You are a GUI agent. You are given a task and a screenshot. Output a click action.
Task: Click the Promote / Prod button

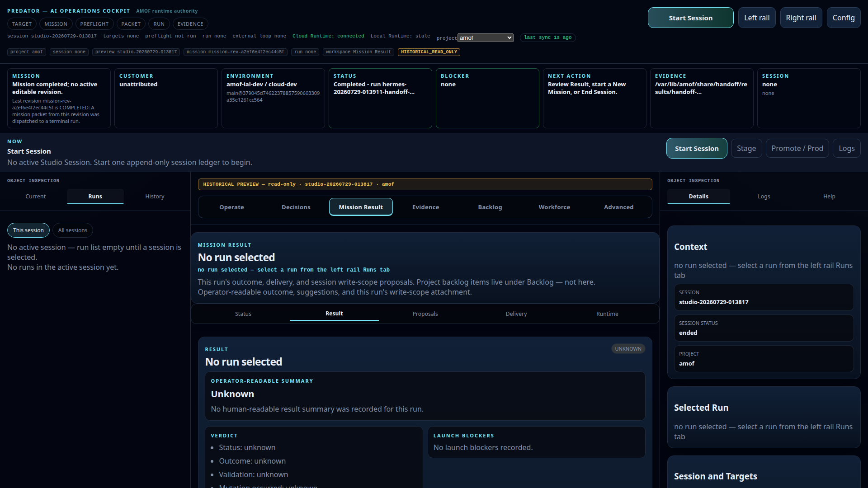click(x=797, y=148)
